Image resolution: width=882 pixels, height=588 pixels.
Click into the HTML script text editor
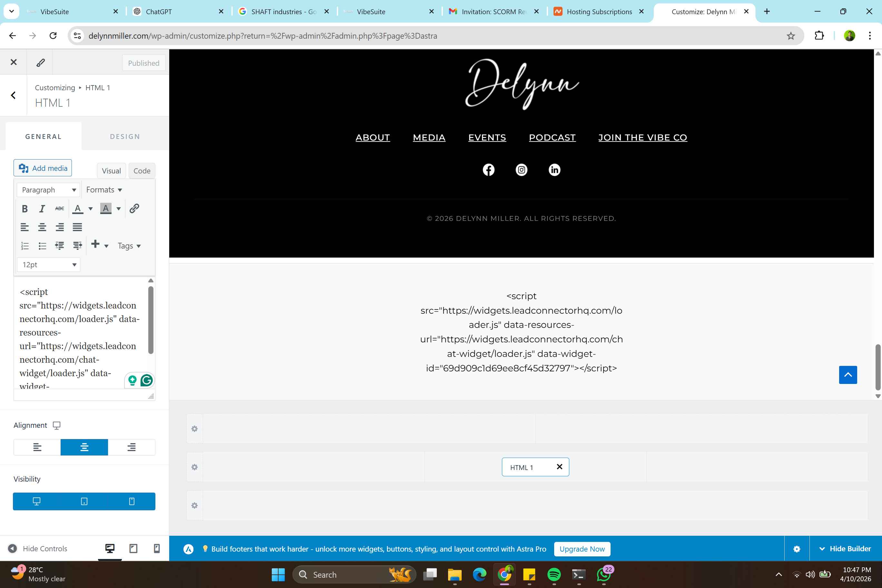point(81,333)
